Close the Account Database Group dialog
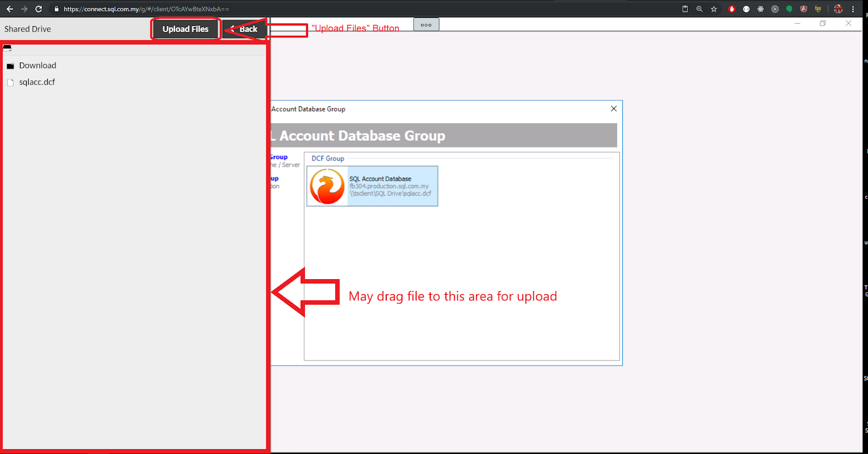This screenshot has width=868, height=454. 614,109
